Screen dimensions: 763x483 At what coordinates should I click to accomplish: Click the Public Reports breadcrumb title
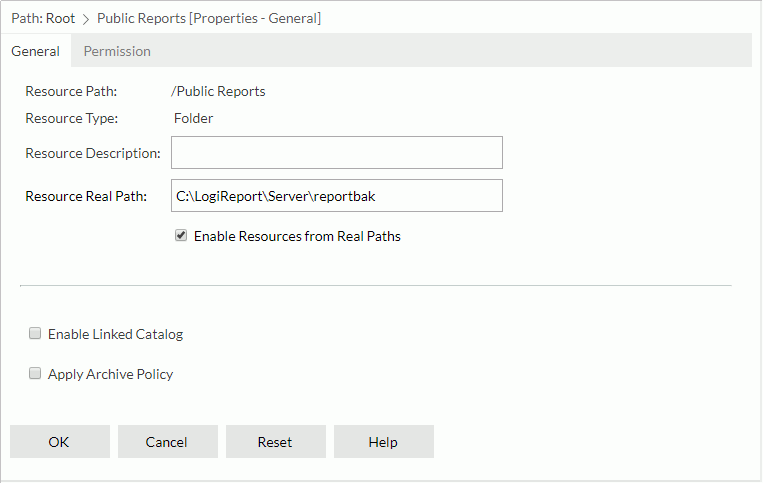[208, 18]
